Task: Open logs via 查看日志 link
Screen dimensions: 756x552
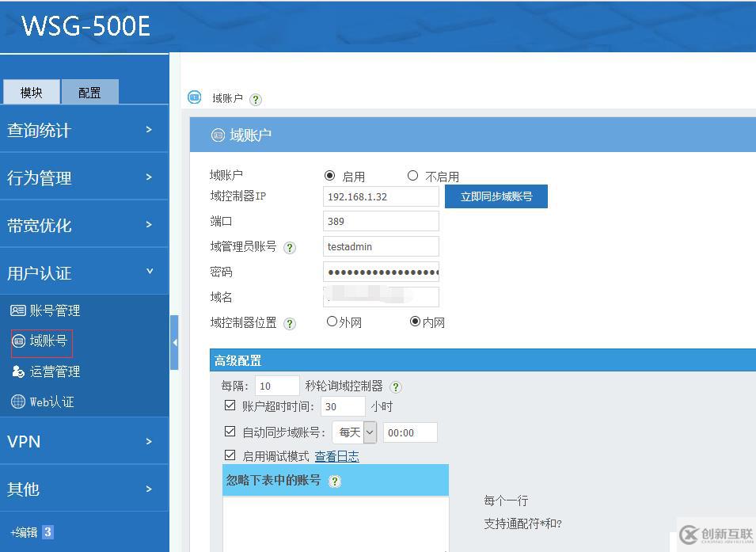Action: [336, 456]
